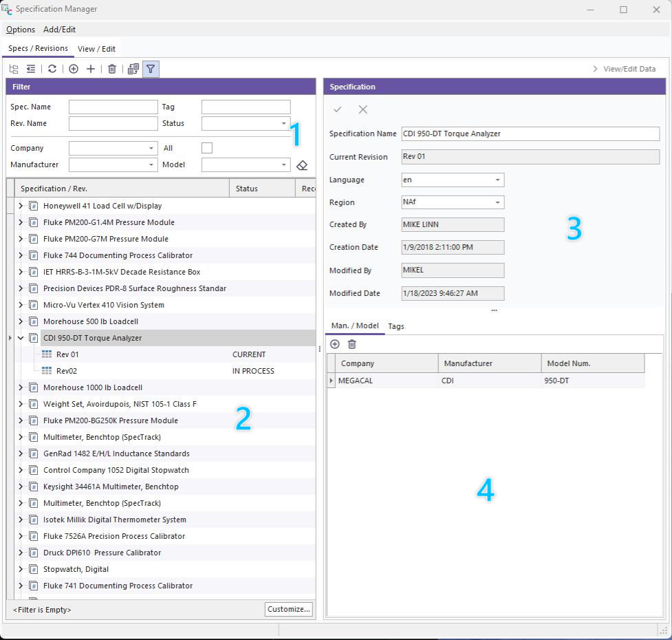
Task: Refresh the specification list
Action: (52, 69)
